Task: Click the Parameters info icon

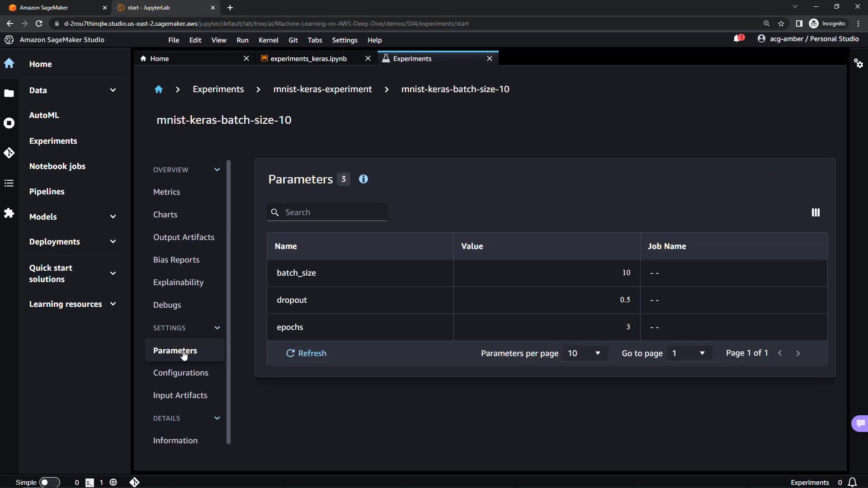Action: (363, 179)
